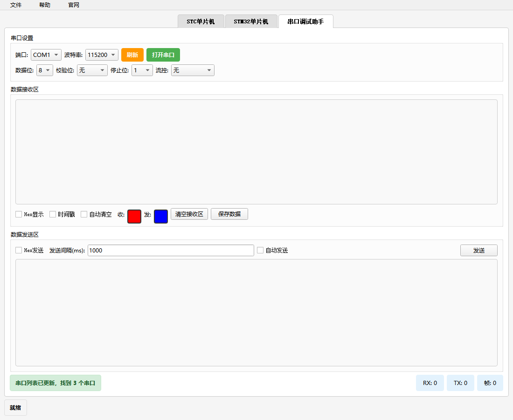The height and width of the screenshot is (420, 513).
Task: Pick the blue send color swatch
Action: pyautogui.click(x=161, y=217)
